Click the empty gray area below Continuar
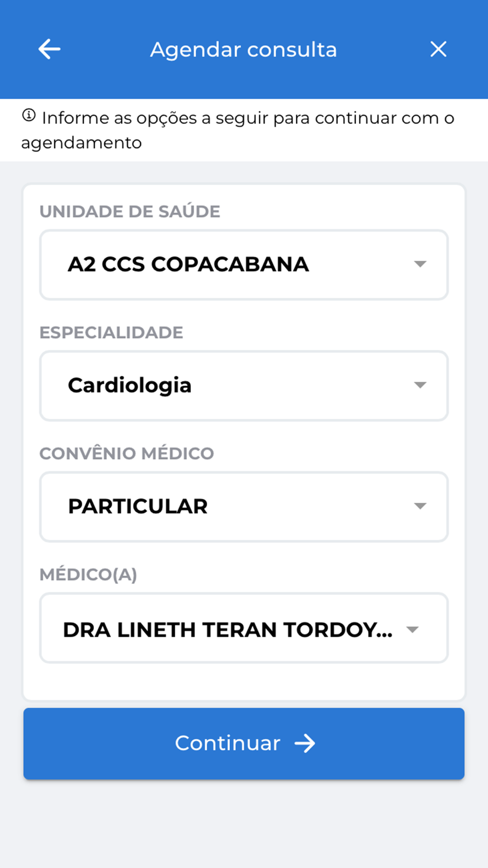The image size is (488, 868). 244,825
